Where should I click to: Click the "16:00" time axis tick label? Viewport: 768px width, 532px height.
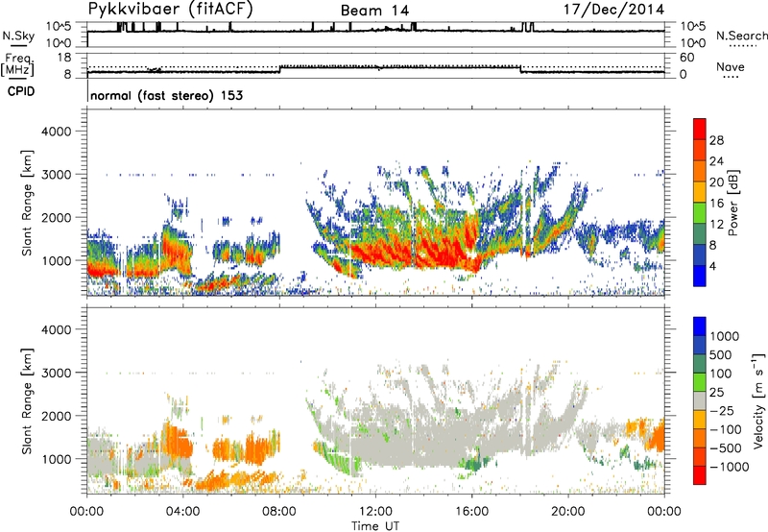point(472,512)
